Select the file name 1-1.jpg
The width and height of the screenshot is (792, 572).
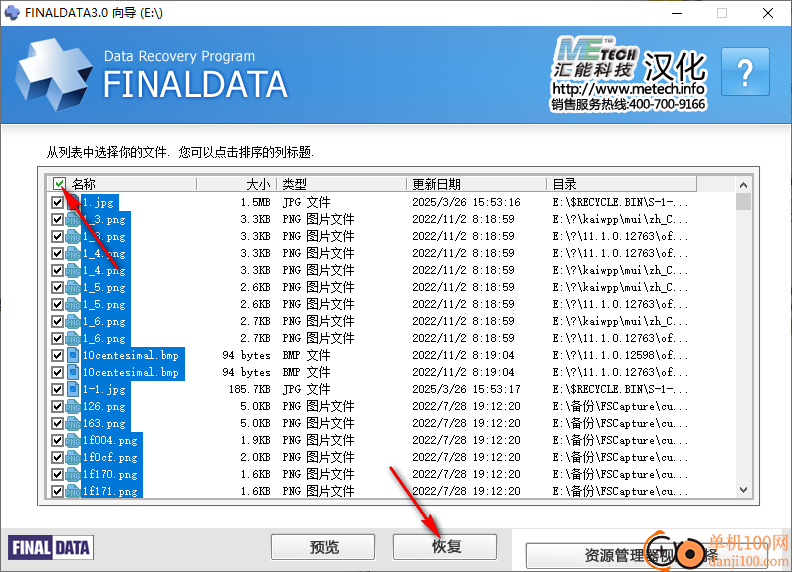(104, 390)
